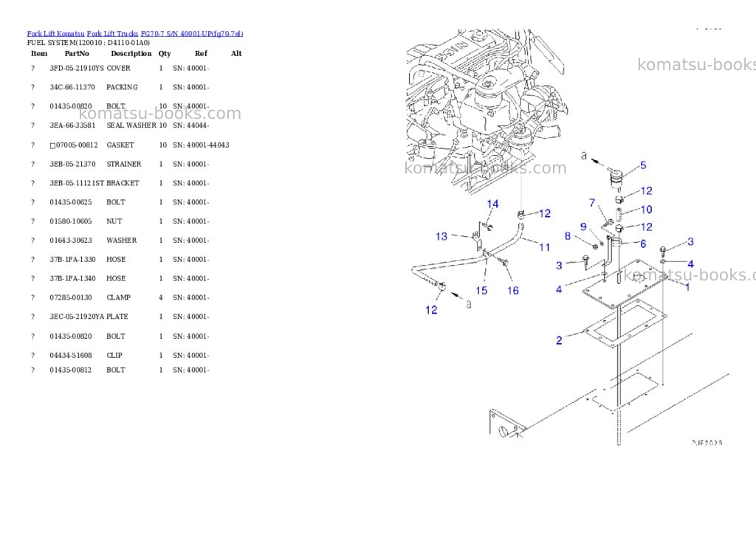Select part number 01643-30623
756x535 pixels.
pyautogui.click(x=70, y=240)
